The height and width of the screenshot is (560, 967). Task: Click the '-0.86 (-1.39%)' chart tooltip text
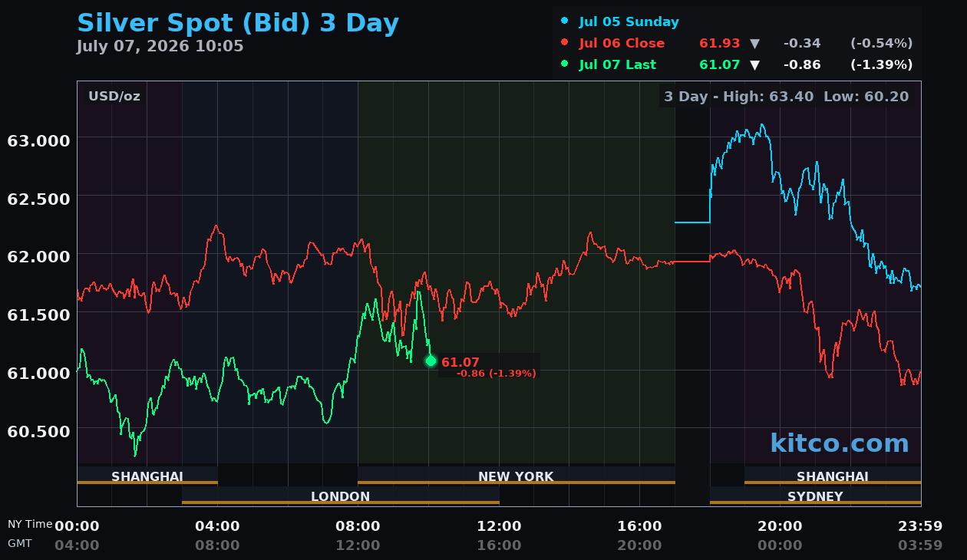click(x=496, y=373)
